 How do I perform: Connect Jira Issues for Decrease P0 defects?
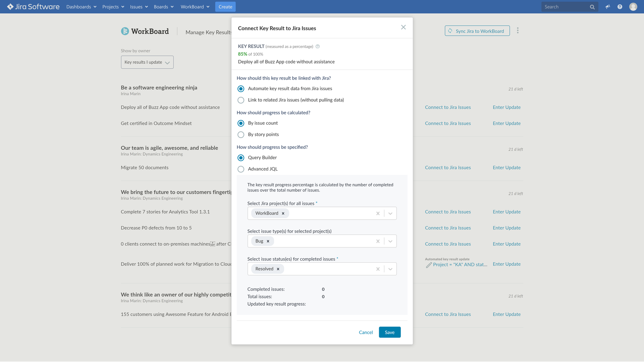click(x=448, y=228)
